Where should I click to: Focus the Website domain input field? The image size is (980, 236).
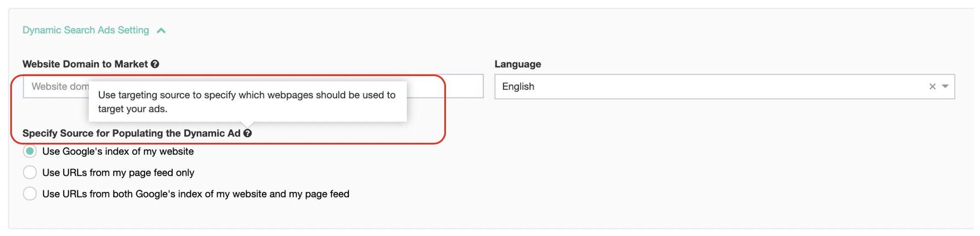coord(56,87)
